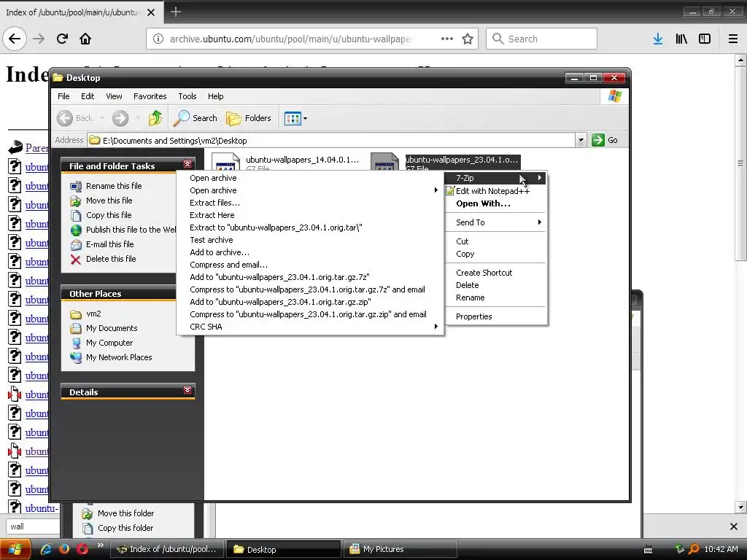Click Search in Explorer toolbar
Image resolution: width=747 pixels, height=560 pixels.
coord(195,118)
